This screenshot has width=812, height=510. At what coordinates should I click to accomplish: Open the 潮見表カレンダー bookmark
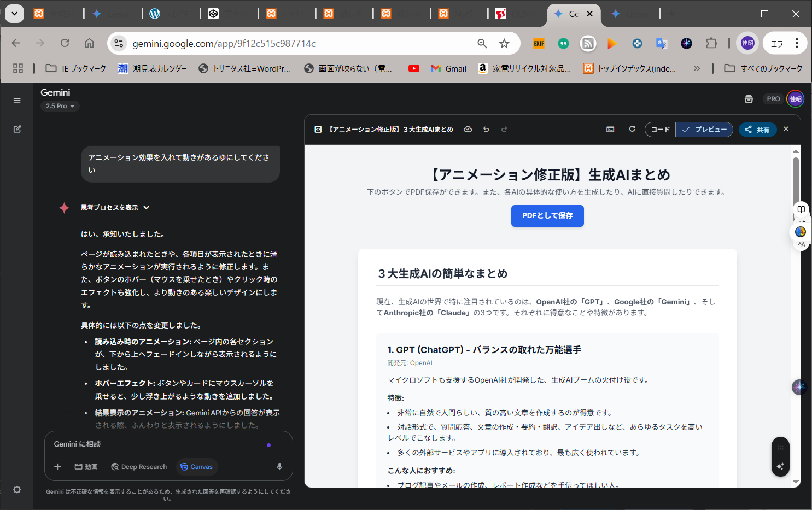pos(153,68)
